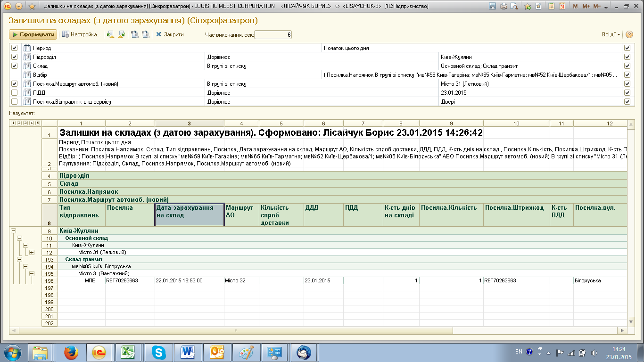Open Skype from the taskbar
The image size is (644, 362).
159,352
